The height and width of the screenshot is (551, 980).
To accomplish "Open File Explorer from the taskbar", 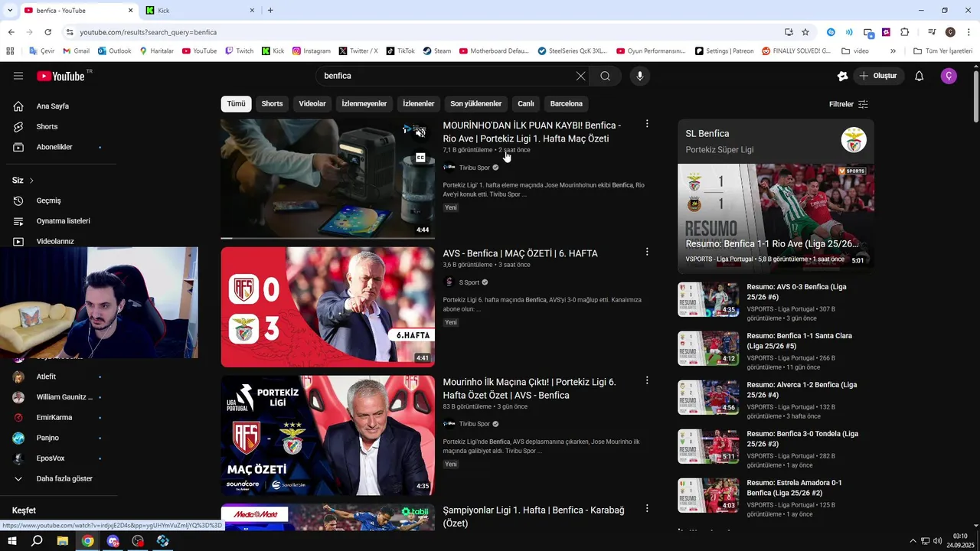I will click(x=63, y=541).
